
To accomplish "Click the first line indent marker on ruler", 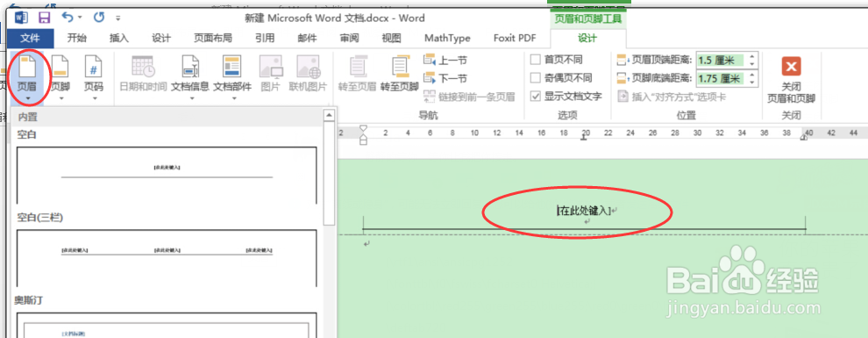I will (363, 128).
